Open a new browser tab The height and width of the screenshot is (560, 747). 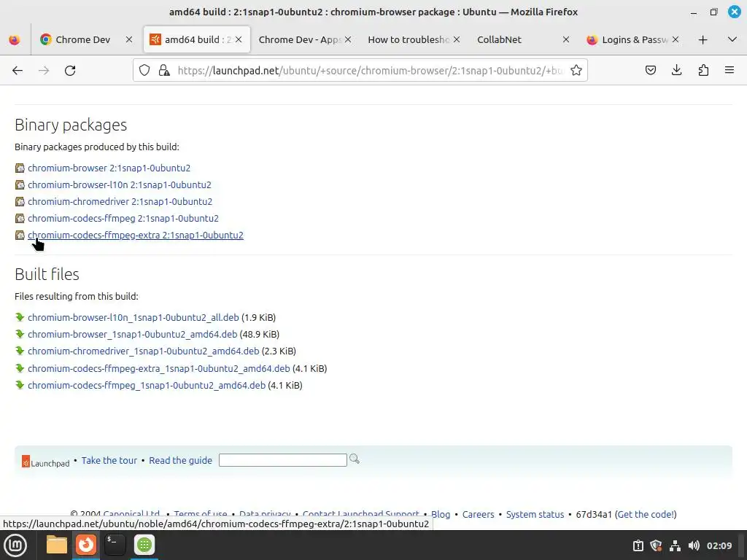coord(703,39)
